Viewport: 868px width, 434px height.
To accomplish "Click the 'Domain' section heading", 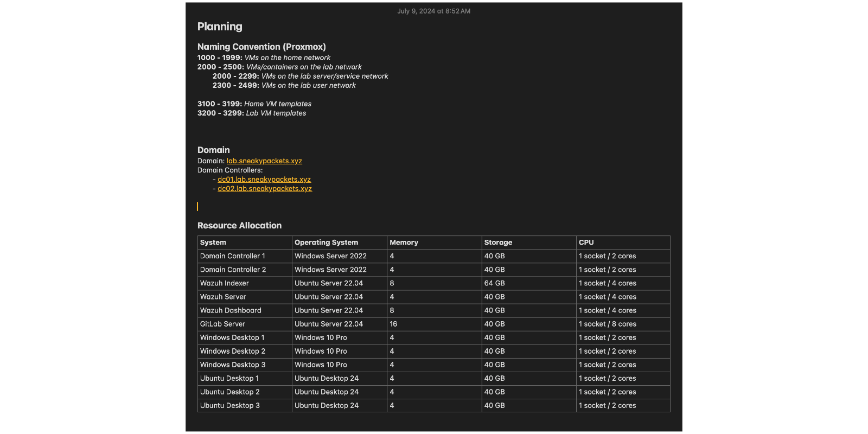I will pos(214,150).
